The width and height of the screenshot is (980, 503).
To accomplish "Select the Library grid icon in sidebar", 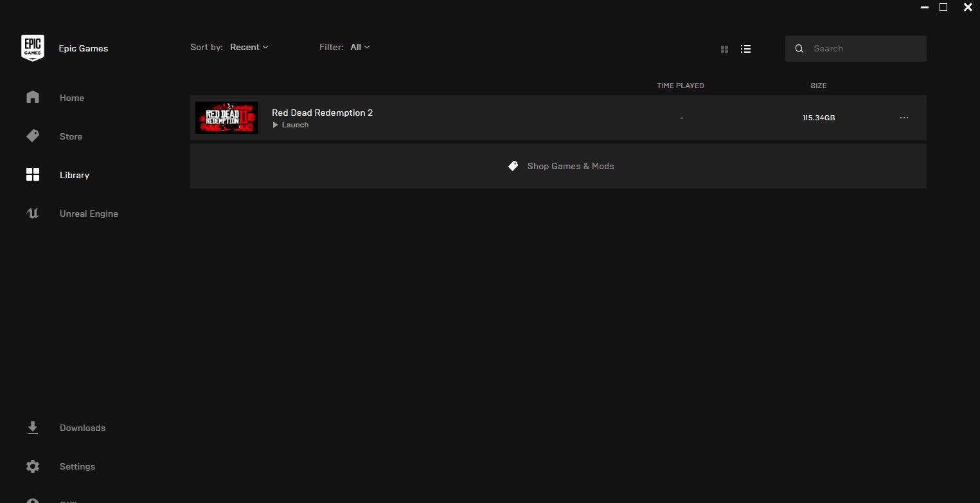I will pos(33,174).
